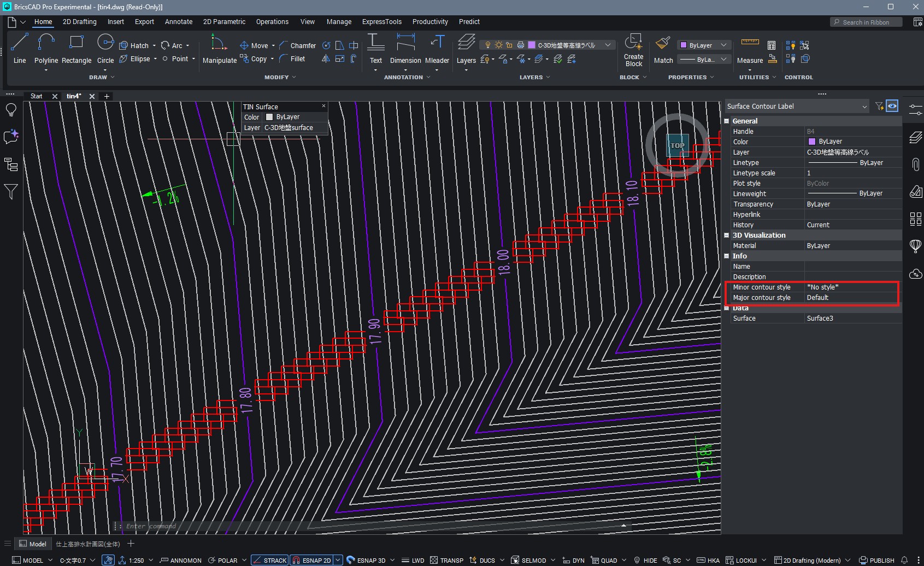Toggle the properties eye visibility button
924x566 pixels.
(x=892, y=106)
